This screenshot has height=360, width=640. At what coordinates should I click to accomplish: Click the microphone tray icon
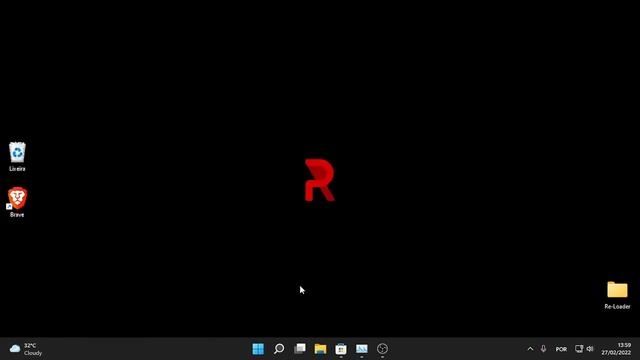pyautogui.click(x=543, y=349)
